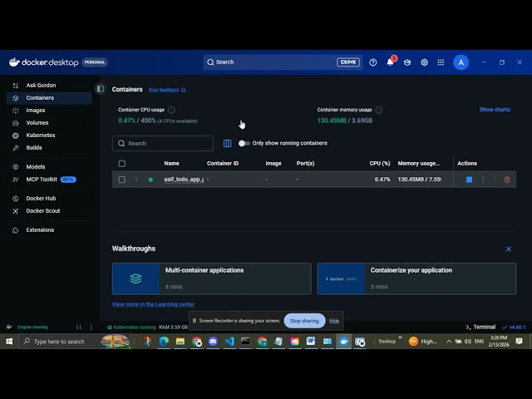Open the manage columns icon
Screen dimensions: 532x399
227,143
